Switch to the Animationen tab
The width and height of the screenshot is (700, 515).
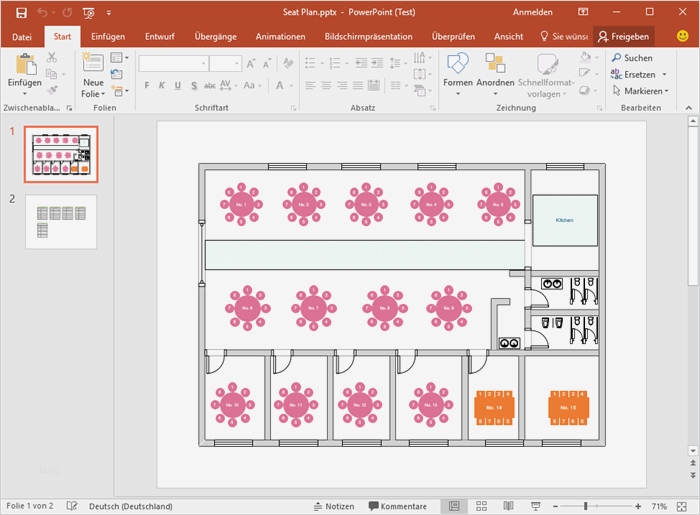click(x=280, y=36)
